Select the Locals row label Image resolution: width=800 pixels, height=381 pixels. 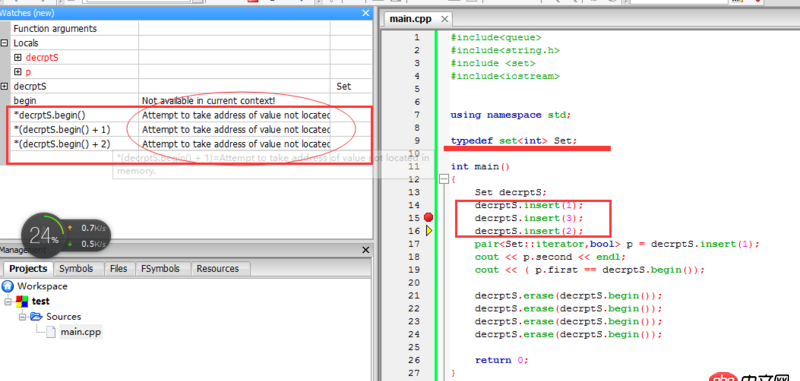pos(26,43)
